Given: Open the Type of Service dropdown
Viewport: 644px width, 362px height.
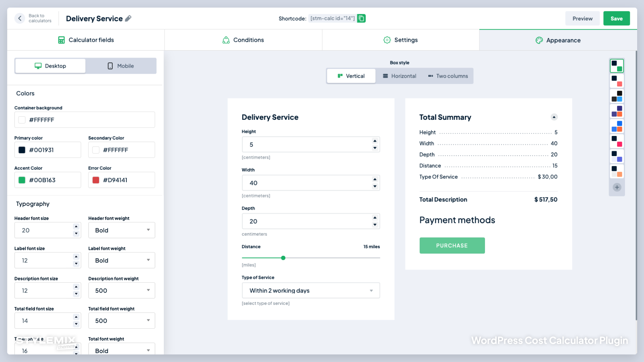Looking at the screenshot, I should (x=311, y=290).
